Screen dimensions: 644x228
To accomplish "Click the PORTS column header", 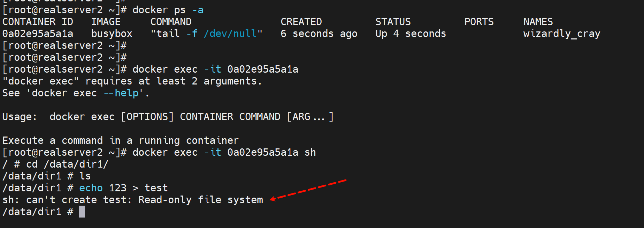I will coord(479,22).
